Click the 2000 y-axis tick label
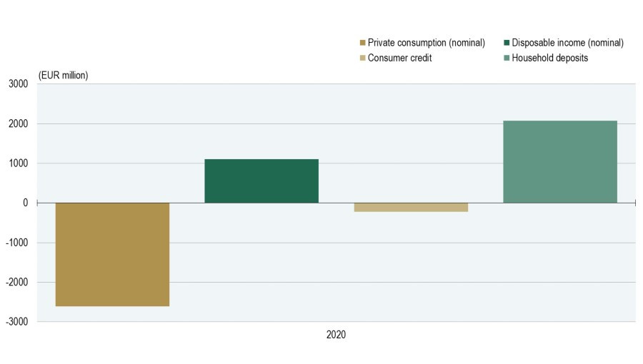This screenshot has width=643, height=364. pos(19,123)
